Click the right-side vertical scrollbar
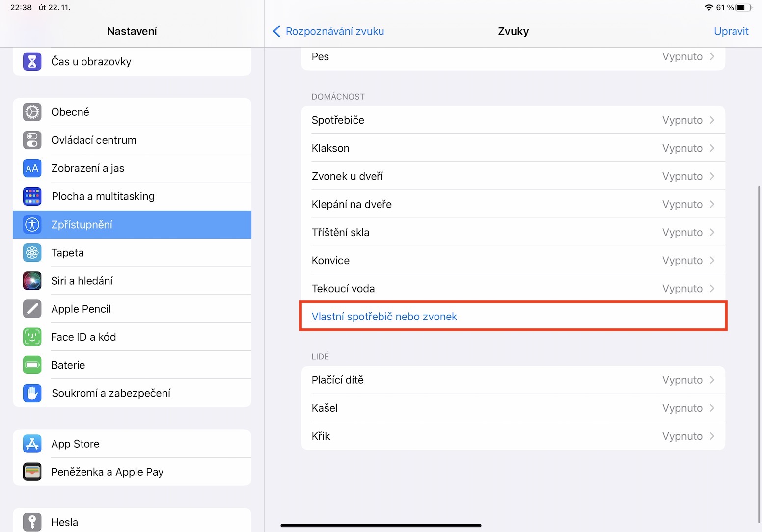This screenshot has height=532, width=762. [x=759, y=353]
